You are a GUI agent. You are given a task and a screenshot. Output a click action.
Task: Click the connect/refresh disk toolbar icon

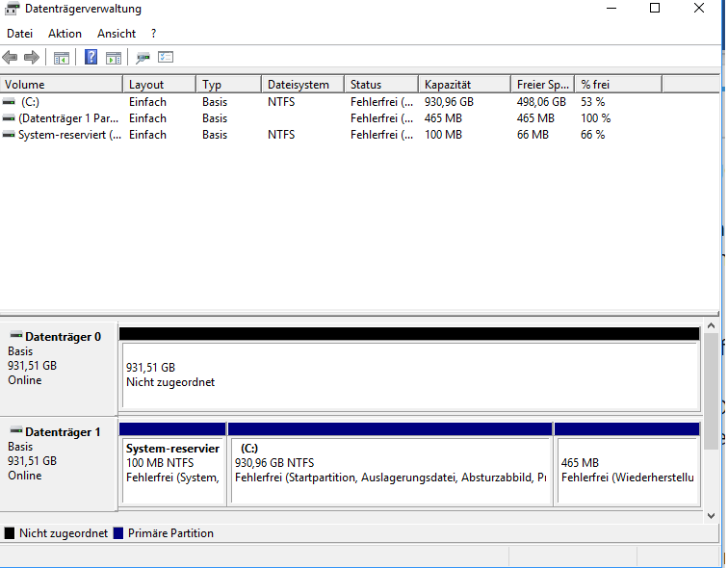pos(143,58)
